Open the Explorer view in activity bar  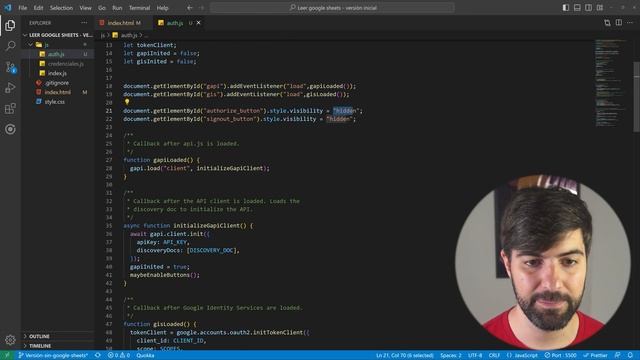click(x=10, y=26)
